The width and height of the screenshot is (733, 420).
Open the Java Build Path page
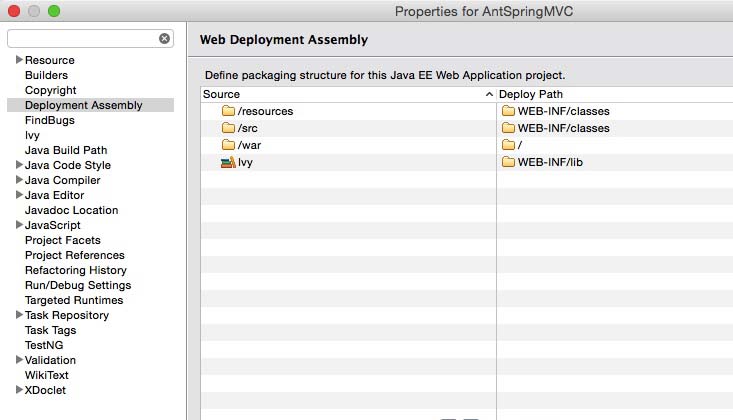click(66, 150)
